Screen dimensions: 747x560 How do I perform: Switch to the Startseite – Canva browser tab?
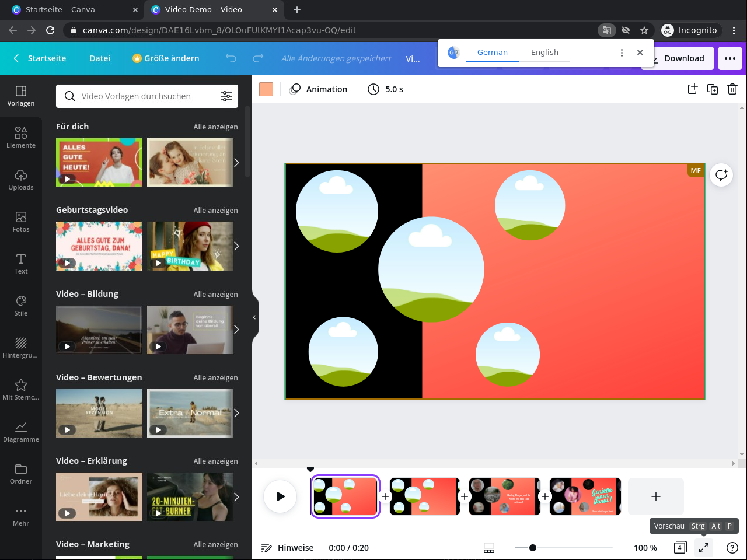[74, 10]
